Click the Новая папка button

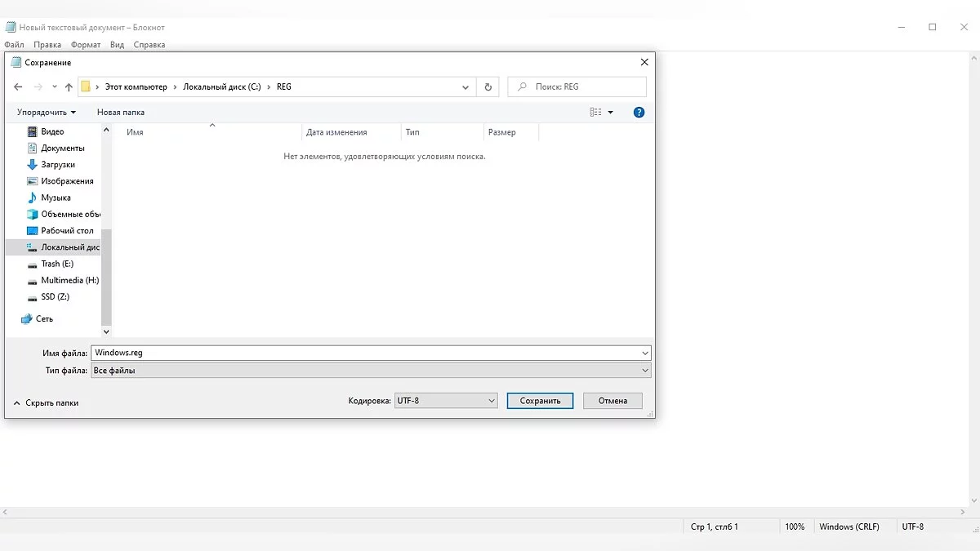click(121, 112)
